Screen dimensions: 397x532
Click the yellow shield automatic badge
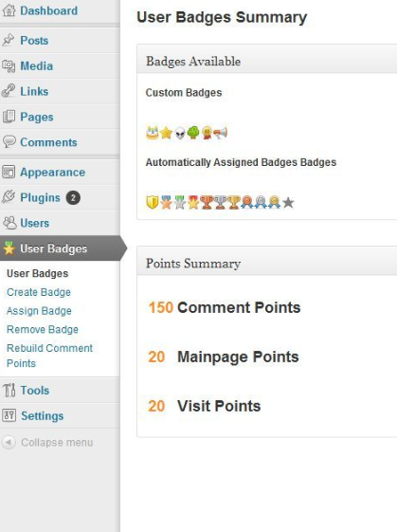coord(153,203)
